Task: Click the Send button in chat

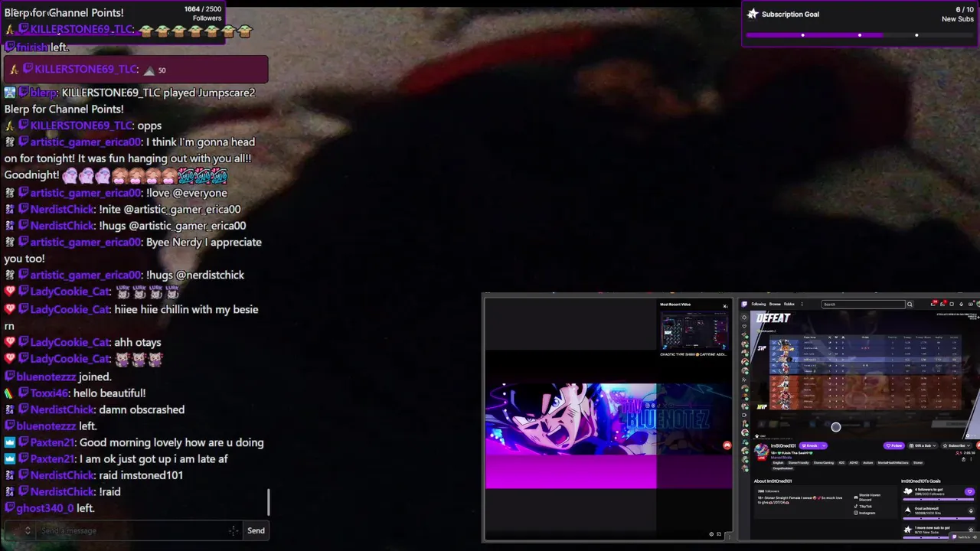Action: (x=256, y=530)
